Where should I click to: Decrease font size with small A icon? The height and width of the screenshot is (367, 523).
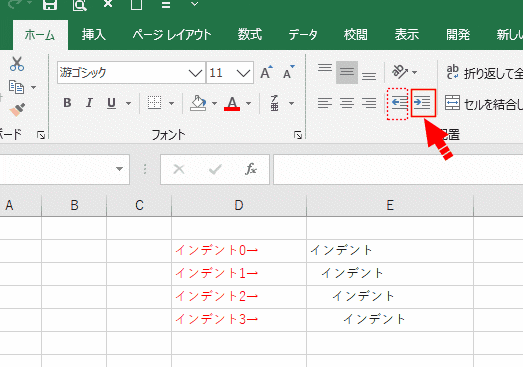tap(288, 72)
